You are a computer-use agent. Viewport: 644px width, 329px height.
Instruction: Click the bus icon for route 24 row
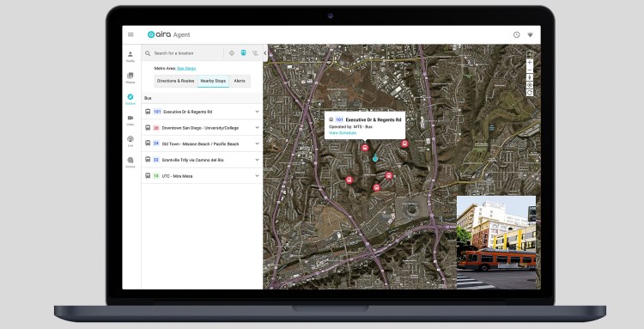(x=148, y=143)
